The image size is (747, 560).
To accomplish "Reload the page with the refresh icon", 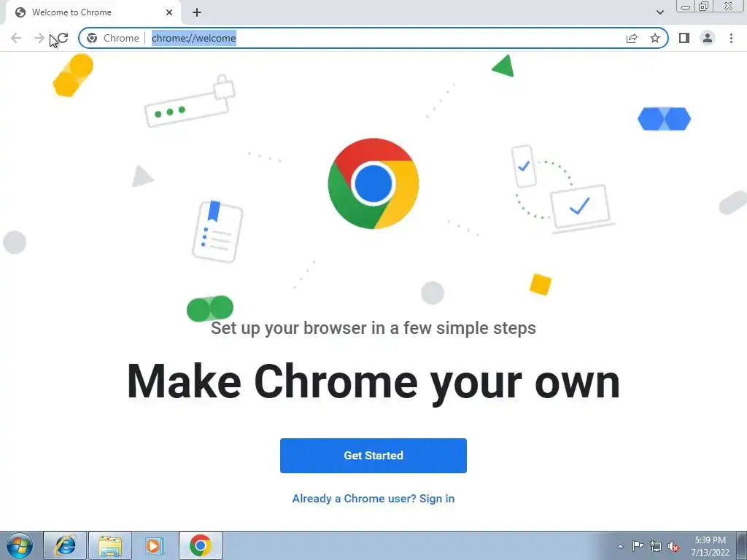I will [x=63, y=38].
